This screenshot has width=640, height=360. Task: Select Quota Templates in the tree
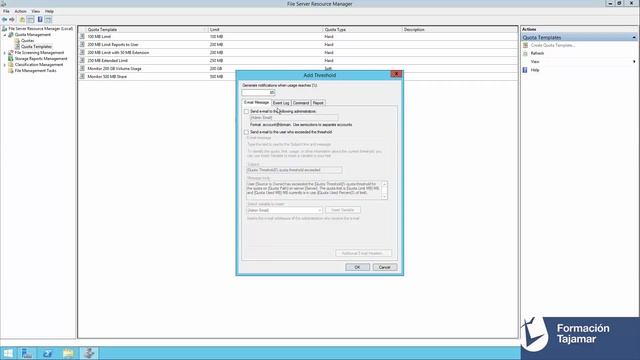point(36,47)
